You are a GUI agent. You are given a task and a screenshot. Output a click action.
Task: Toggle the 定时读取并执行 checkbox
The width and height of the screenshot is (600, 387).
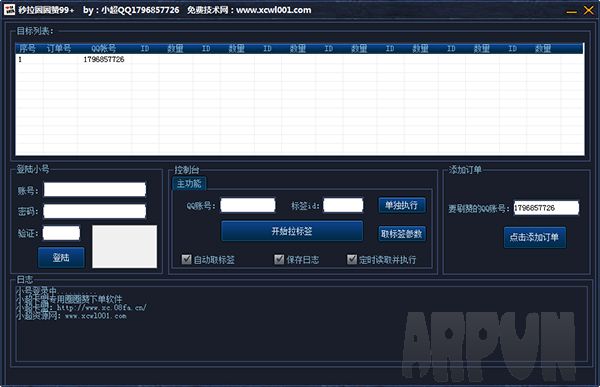[352, 260]
